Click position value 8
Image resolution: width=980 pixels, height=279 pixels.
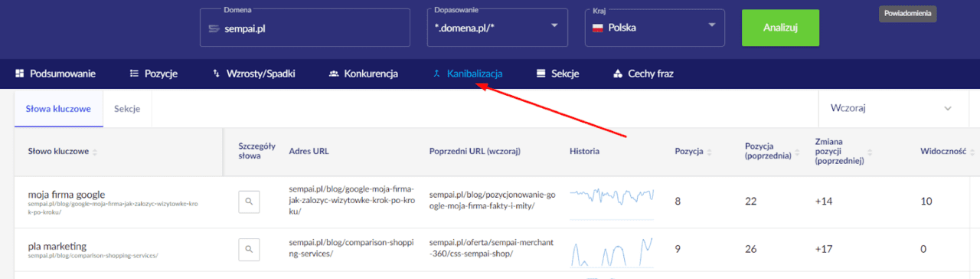tap(678, 201)
